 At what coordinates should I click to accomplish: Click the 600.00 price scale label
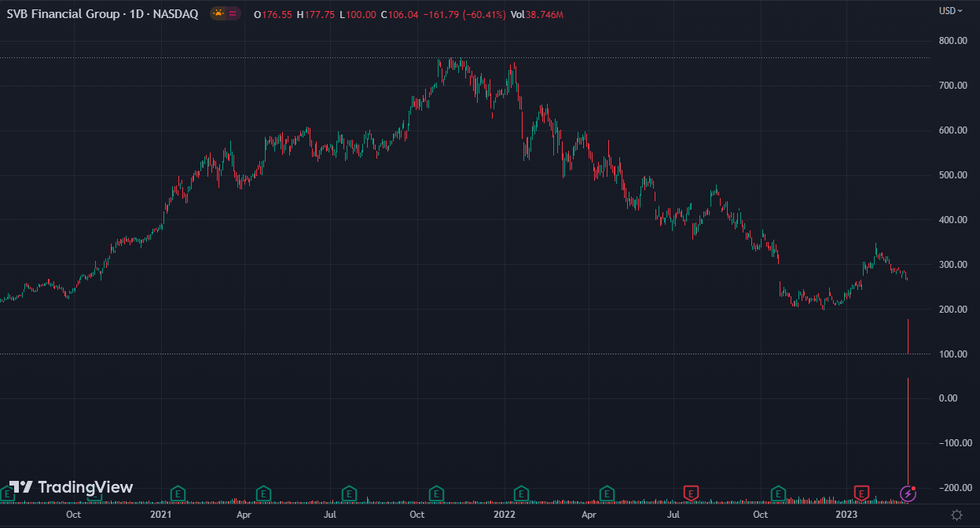tap(952, 130)
